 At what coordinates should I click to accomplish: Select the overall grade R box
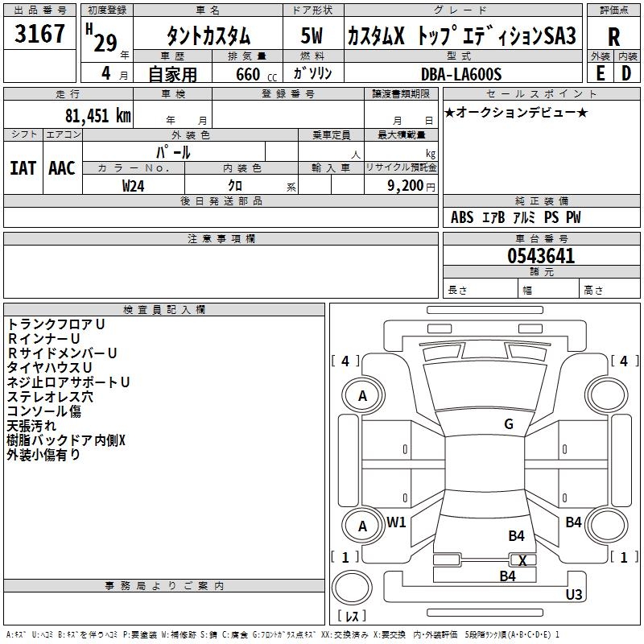tap(613, 36)
